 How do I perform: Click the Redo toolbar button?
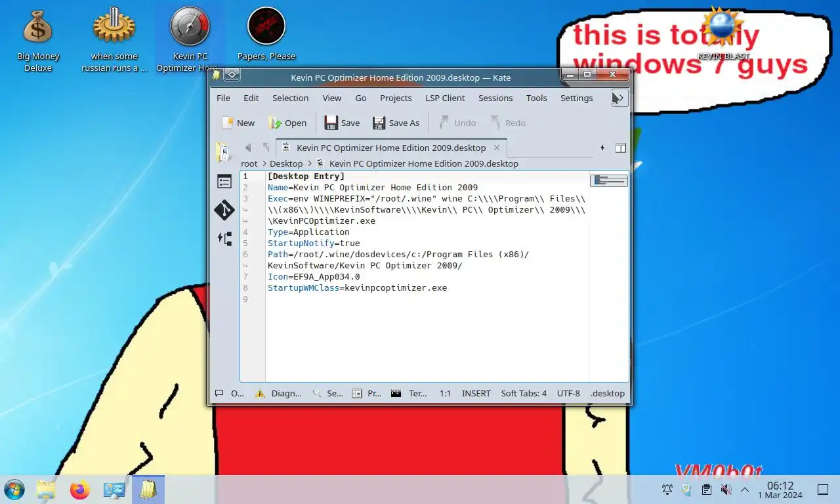[x=508, y=123]
